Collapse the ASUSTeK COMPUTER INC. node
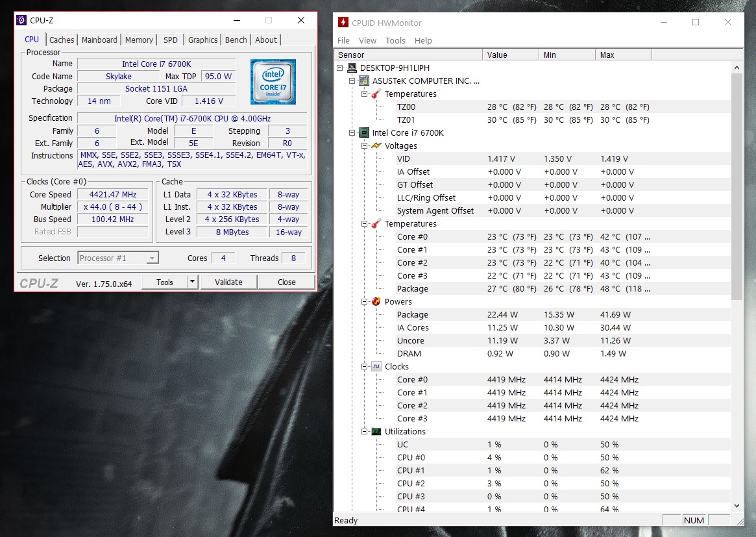The width and height of the screenshot is (756, 537). click(x=352, y=81)
